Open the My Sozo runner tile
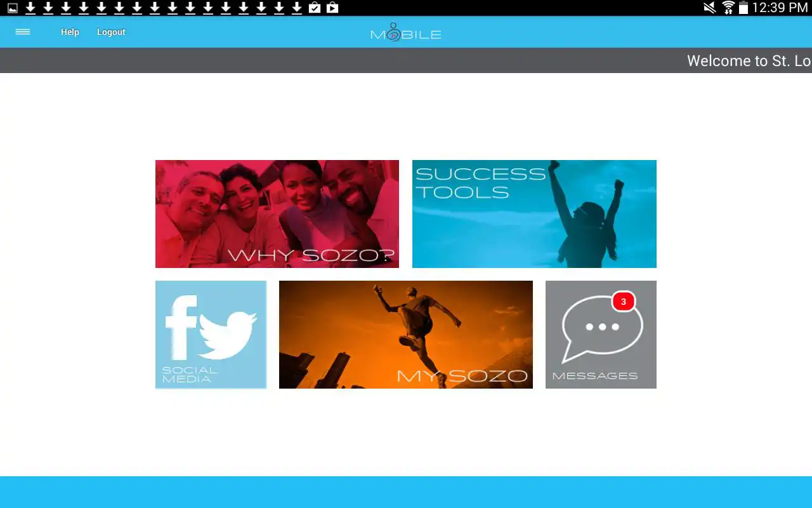The image size is (812, 508). (x=405, y=335)
